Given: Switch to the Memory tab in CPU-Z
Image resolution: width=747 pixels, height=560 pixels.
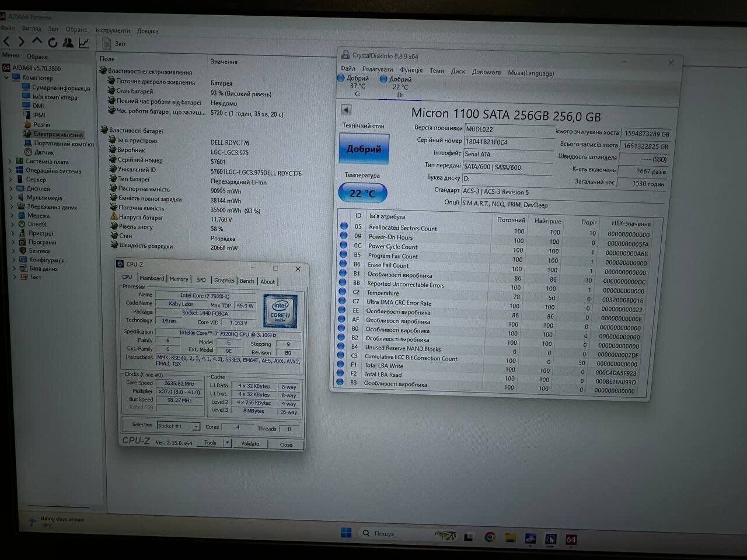Looking at the screenshot, I should [179, 279].
